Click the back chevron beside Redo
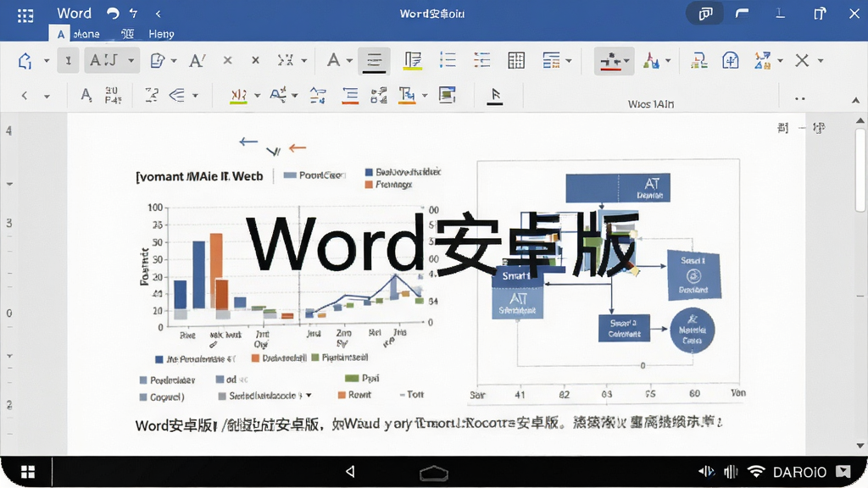868x488 pixels. 159,14
